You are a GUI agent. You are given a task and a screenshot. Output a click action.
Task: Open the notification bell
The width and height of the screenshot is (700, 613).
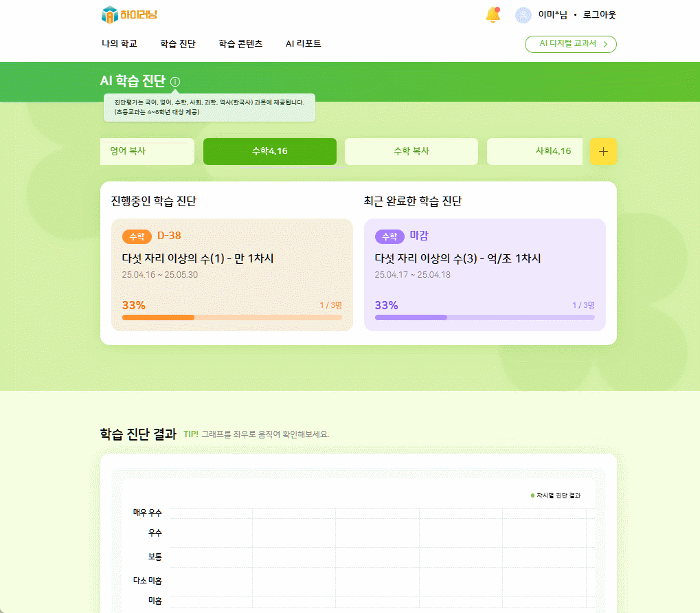coord(493,15)
